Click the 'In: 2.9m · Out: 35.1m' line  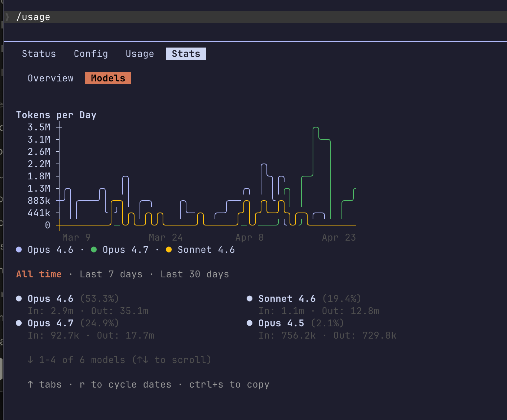point(88,311)
